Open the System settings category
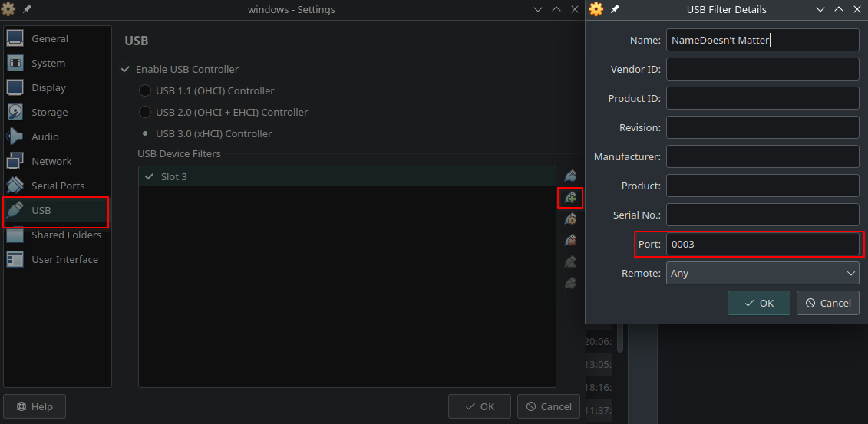Screen dimensions: 868x424 pos(57,63)
